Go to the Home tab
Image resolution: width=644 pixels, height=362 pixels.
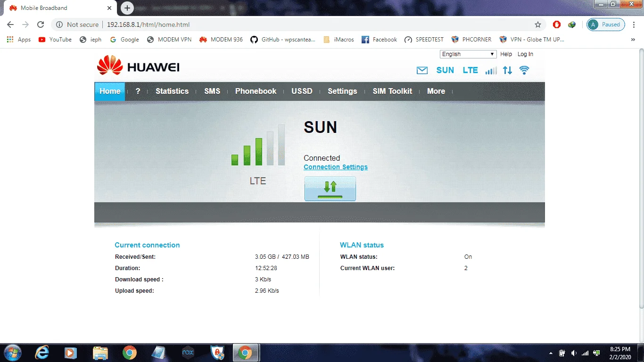(110, 91)
